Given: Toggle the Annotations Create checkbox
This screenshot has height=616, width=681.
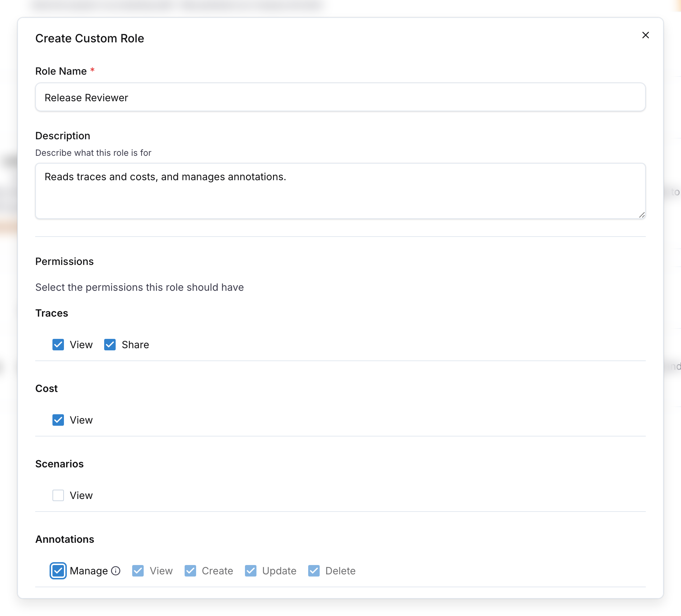Looking at the screenshot, I should point(190,571).
